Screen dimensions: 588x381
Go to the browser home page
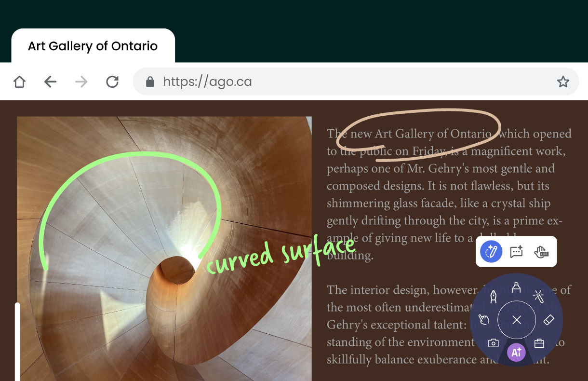(x=19, y=82)
